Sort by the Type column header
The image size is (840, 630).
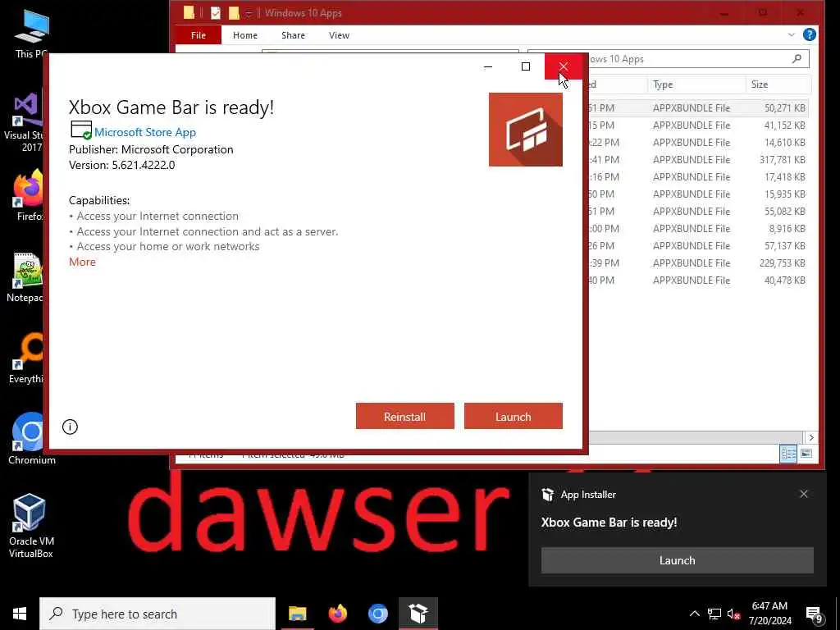(x=696, y=84)
